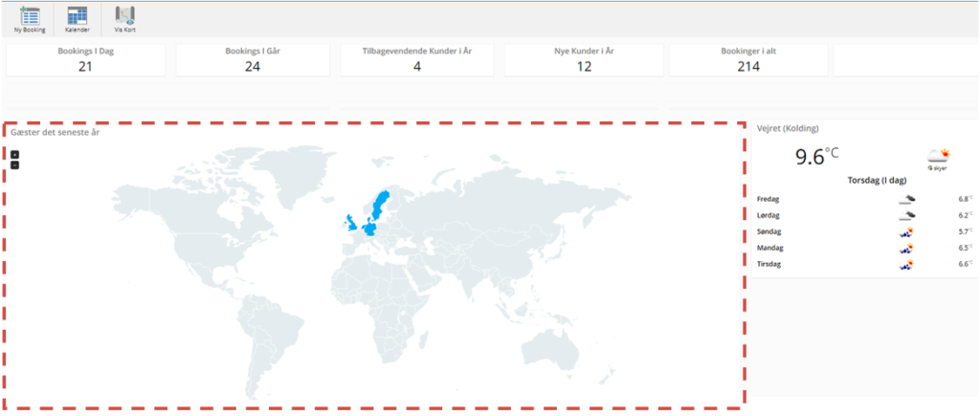Click Tirsdag's rain forecast icon
Viewport: 980px width, 416px height.
coord(906,264)
